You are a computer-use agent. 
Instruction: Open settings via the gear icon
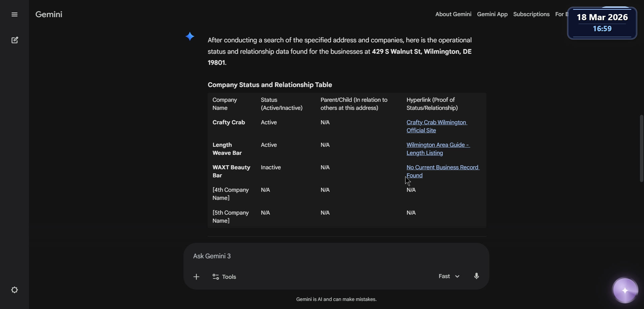click(x=15, y=290)
